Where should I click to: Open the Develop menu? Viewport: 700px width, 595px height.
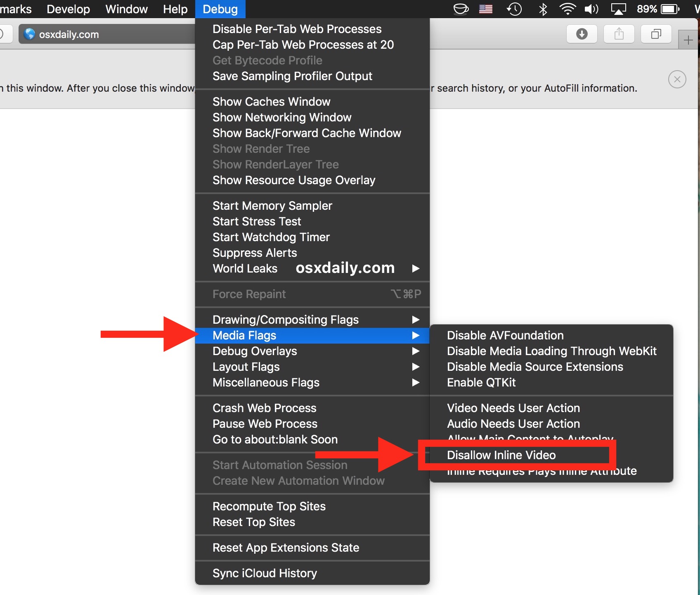68,9
